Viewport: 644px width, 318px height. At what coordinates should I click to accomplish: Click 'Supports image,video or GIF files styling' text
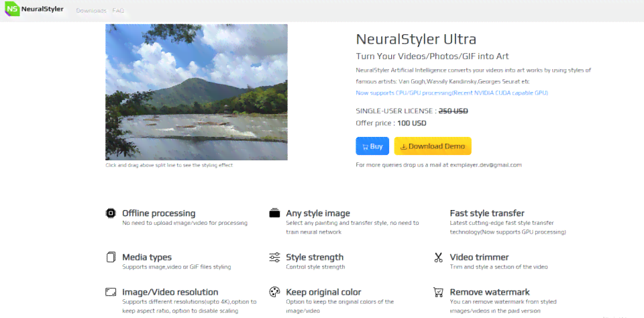click(x=176, y=267)
